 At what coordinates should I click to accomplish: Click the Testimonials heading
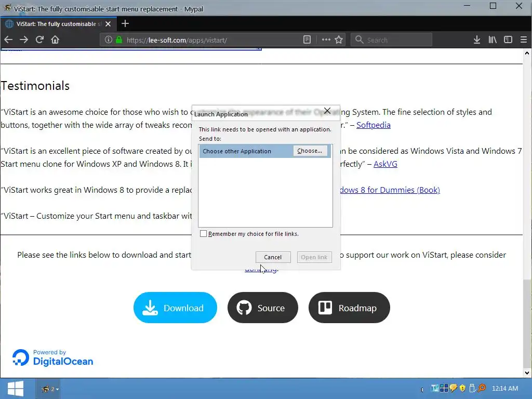point(35,86)
